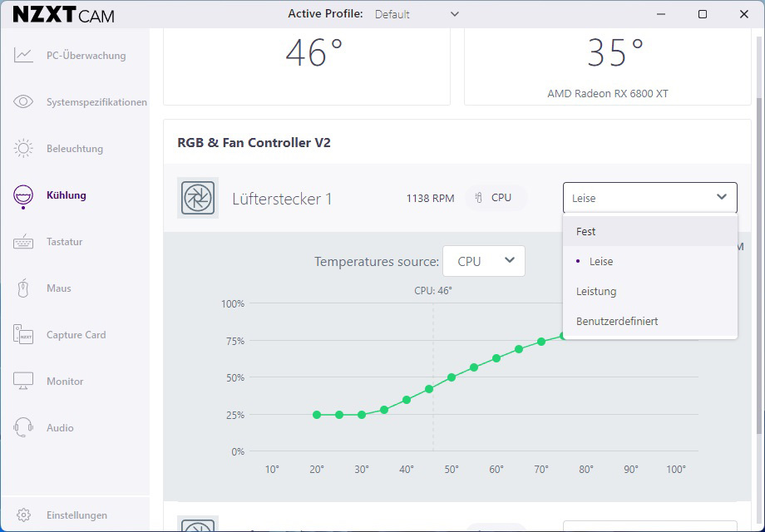The image size is (765, 532).
Task: Open the Maus section
Action: tap(58, 288)
